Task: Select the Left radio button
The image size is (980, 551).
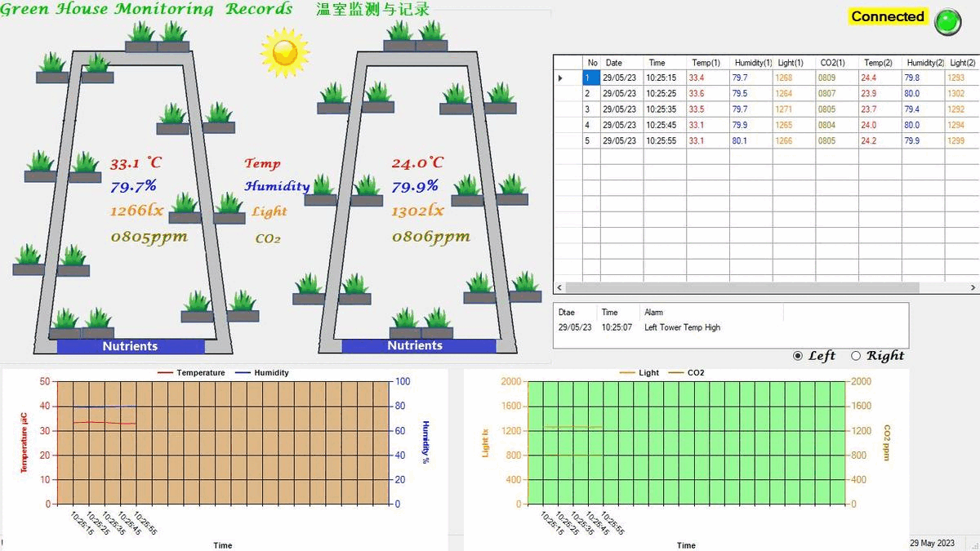Action: (798, 356)
